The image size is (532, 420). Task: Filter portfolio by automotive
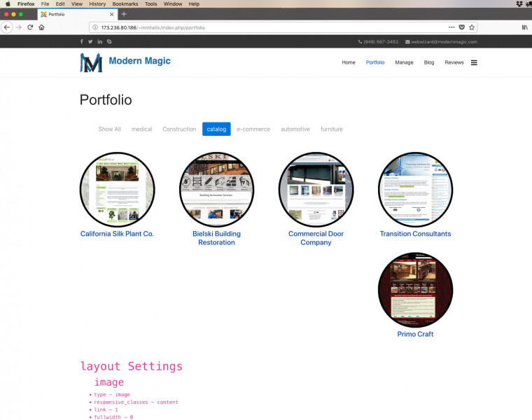(x=295, y=129)
